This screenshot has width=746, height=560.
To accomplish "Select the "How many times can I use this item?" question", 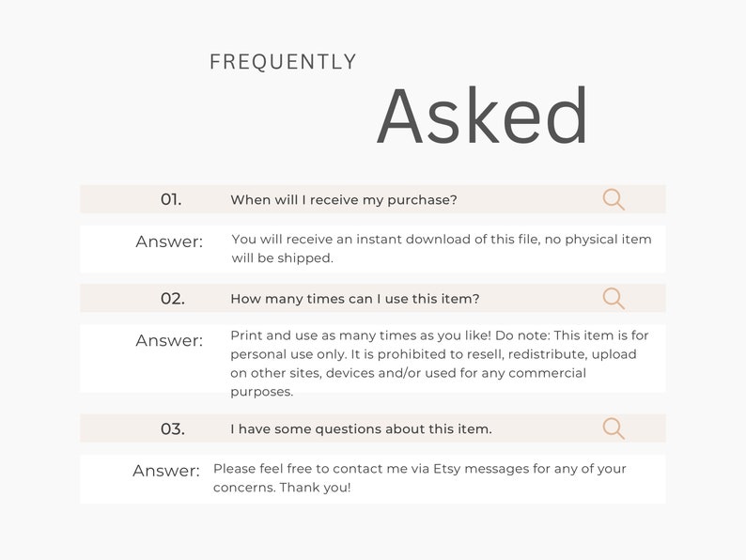I will [355, 299].
